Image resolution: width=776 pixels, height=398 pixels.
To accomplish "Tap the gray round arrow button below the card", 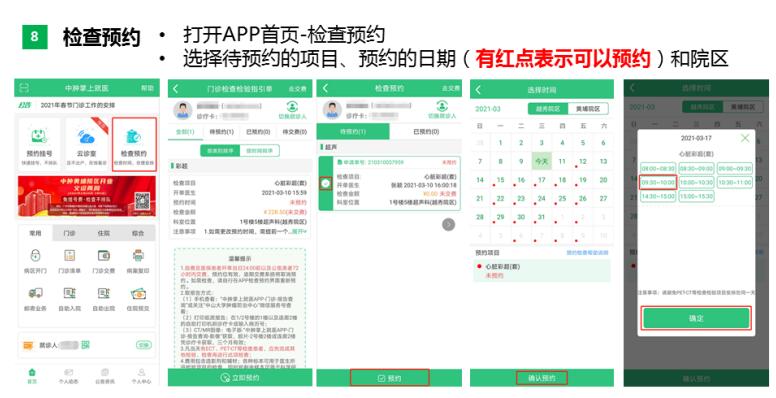I will 448,224.
